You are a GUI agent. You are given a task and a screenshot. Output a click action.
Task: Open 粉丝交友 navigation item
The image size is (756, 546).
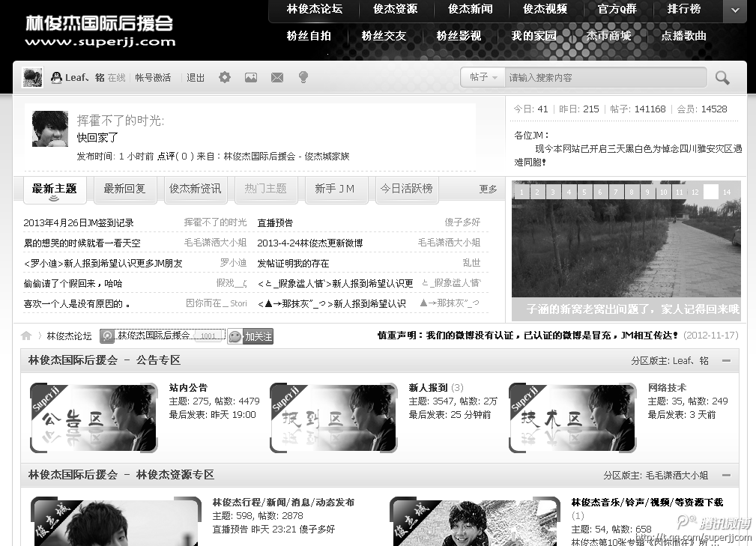(384, 36)
